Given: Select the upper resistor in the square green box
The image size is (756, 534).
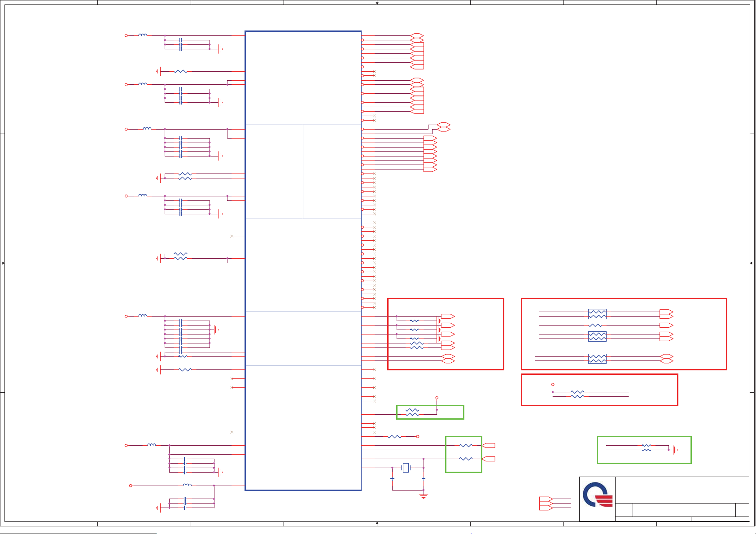Looking at the screenshot, I should (x=466, y=445).
